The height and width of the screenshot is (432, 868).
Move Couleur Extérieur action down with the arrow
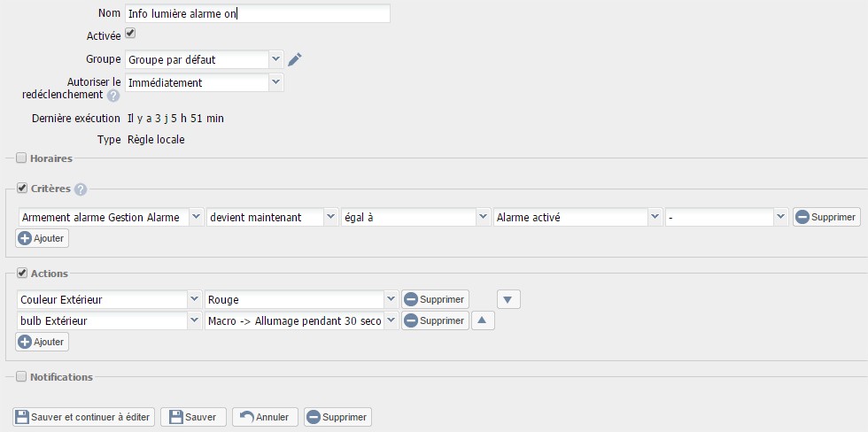point(508,300)
